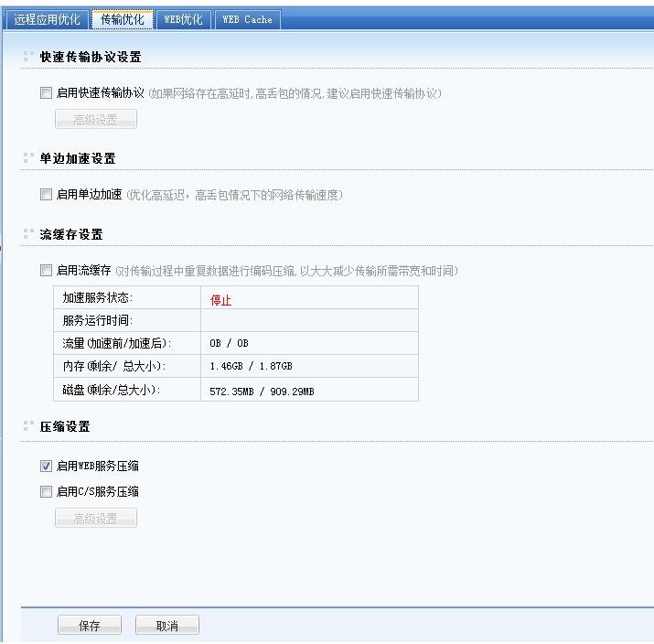Select the 内存 value 1.46GB / 1.87GB
Viewport: 654px width, 644px height.
click(x=251, y=367)
